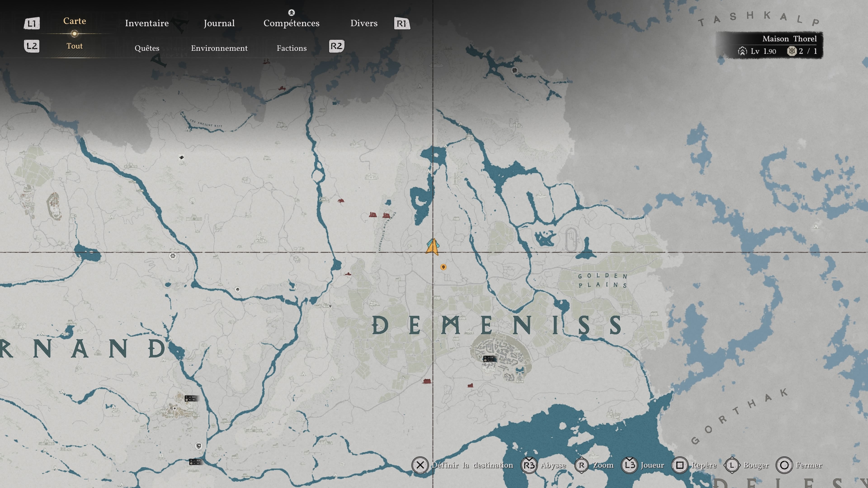Select the orange quest marker below the player
Image resolution: width=868 pixels, height=488 pixels.
coord(443,267)
